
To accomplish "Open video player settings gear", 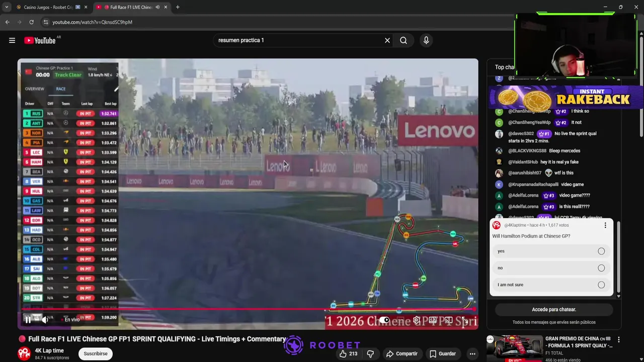I will coord(417,320).
